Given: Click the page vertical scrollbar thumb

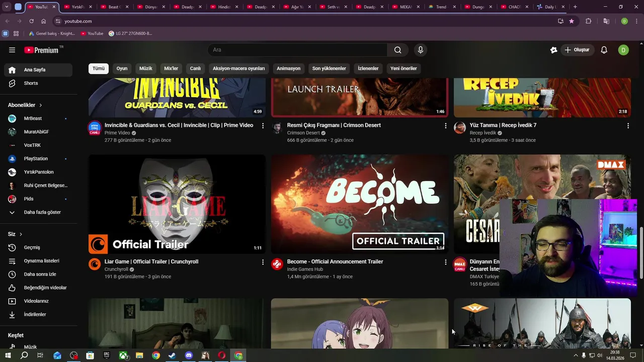Looking at the screenshot, I should pos(640,253).
